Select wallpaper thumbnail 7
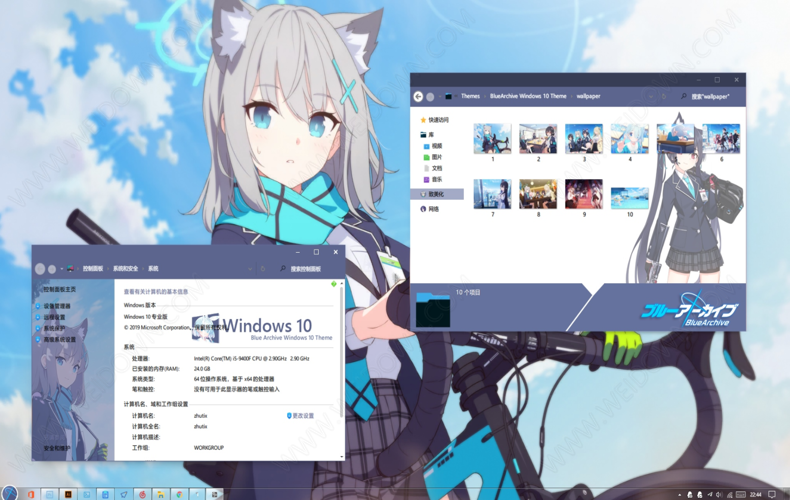Image resolution: width=790 pixels, height=500 pixels. 493,194
